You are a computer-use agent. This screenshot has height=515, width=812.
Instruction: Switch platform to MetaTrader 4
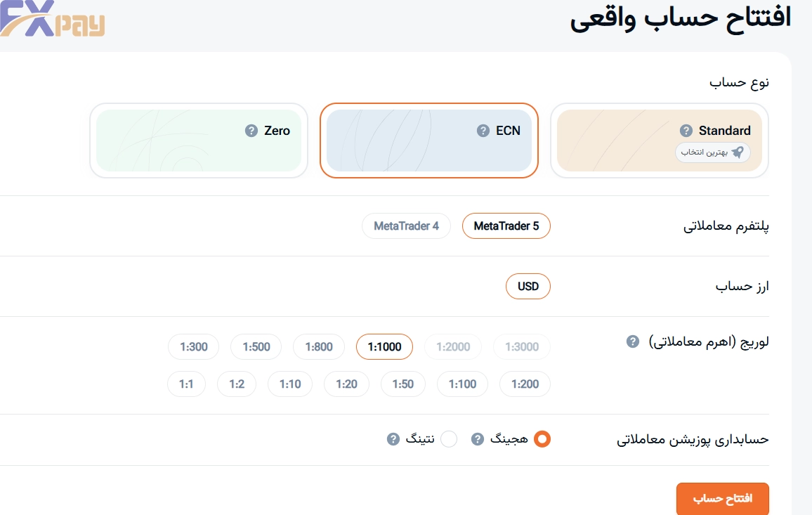pyautogui.click(x=406, y=226)
